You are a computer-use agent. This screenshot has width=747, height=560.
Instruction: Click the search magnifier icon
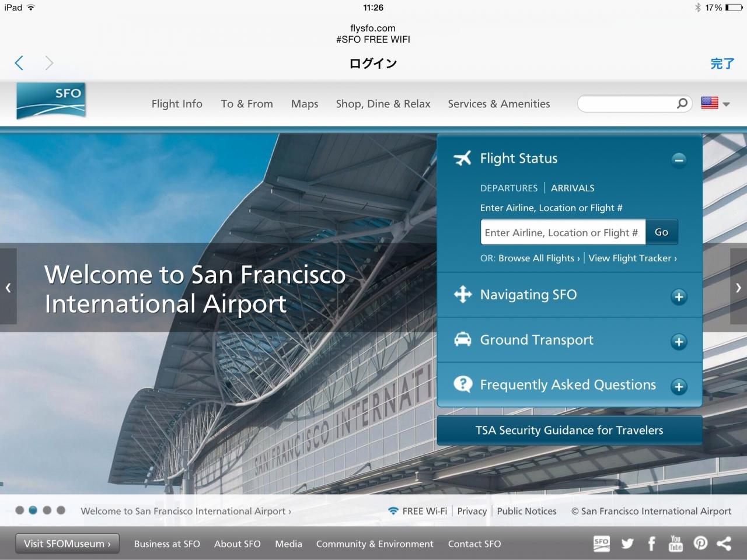pos(682,104)
